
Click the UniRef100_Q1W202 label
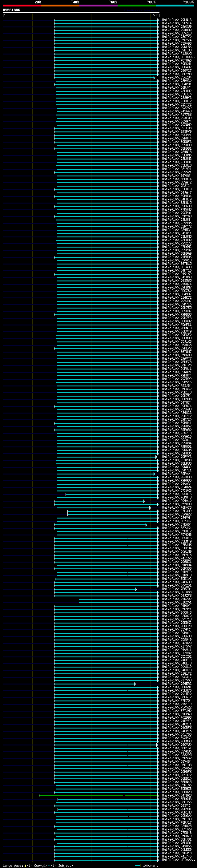177,599
